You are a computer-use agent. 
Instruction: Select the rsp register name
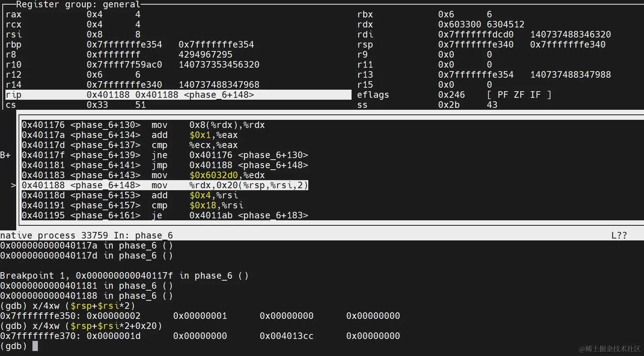(365, 45)
